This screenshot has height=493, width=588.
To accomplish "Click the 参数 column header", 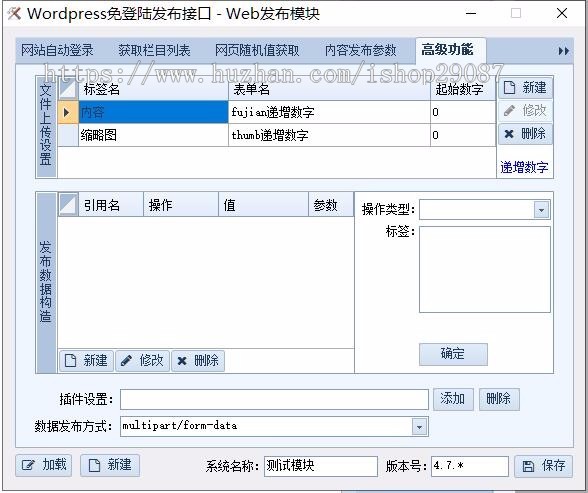I will pos(331,205).
